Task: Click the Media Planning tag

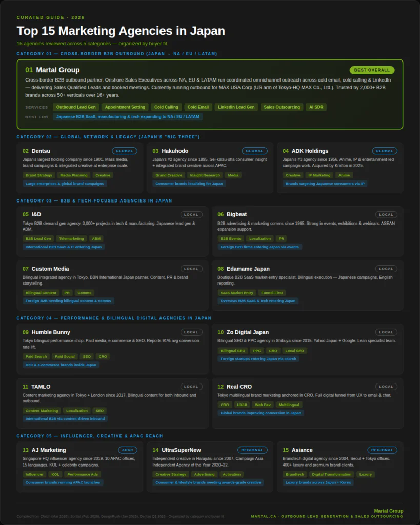Action: [74, 175]
